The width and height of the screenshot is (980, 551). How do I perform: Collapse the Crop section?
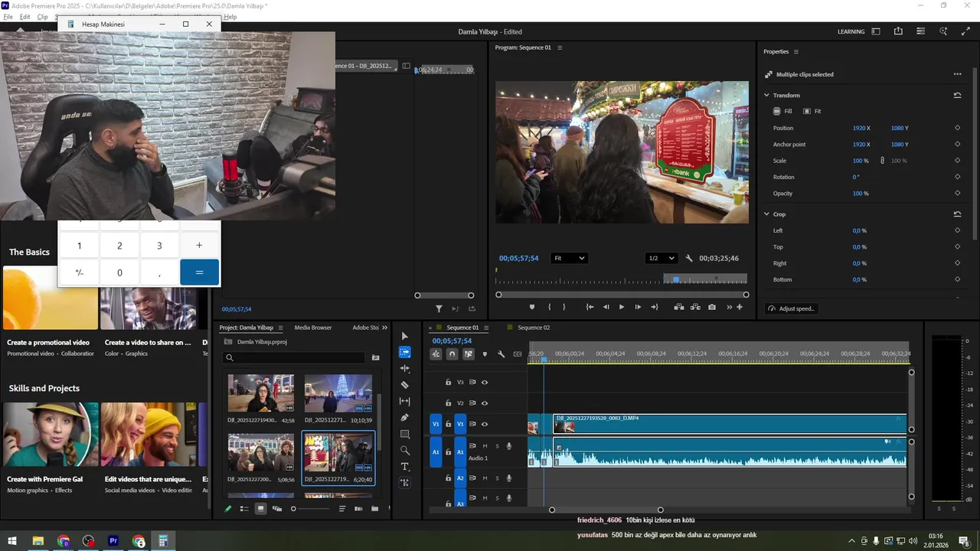click(x=766, y=214)
